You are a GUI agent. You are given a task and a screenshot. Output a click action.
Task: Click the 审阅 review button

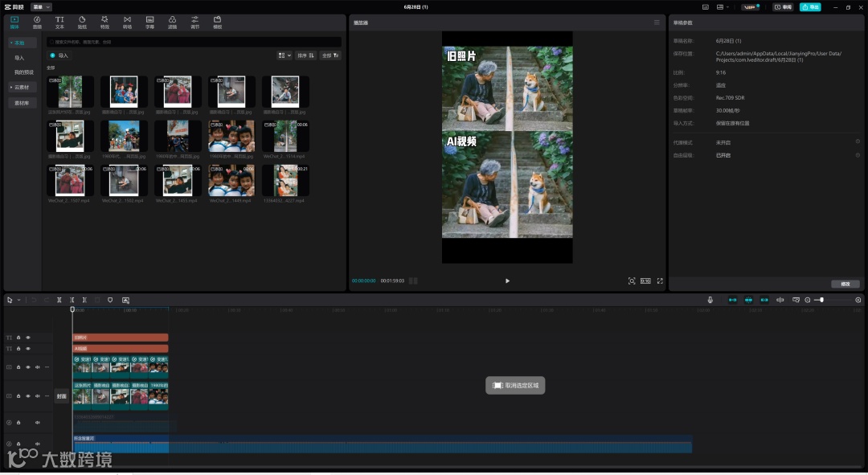point(784,7)
